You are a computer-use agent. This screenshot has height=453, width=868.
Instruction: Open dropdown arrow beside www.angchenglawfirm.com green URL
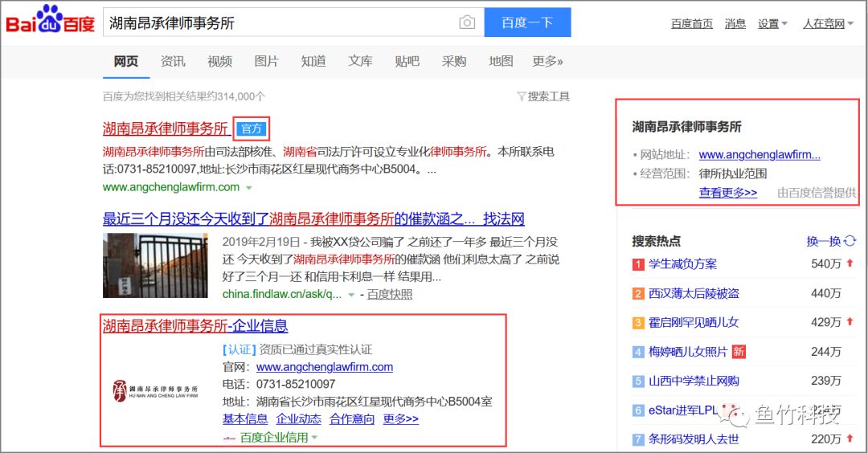click(249, 188)
